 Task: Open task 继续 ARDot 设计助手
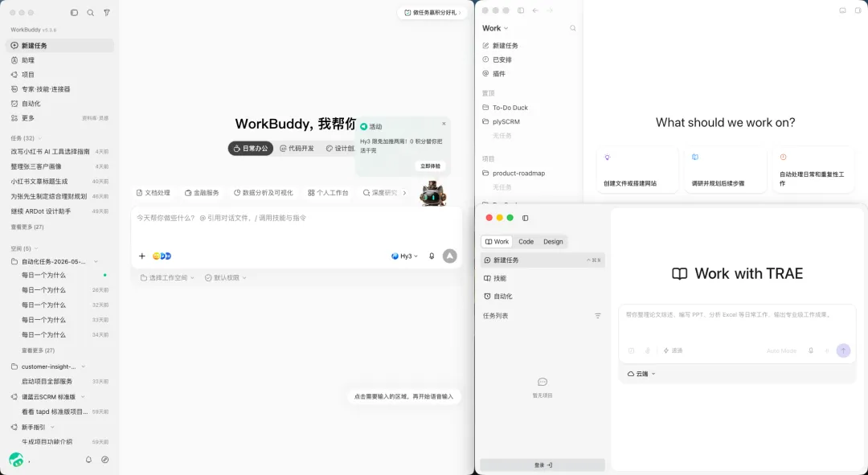pos(59,211)
